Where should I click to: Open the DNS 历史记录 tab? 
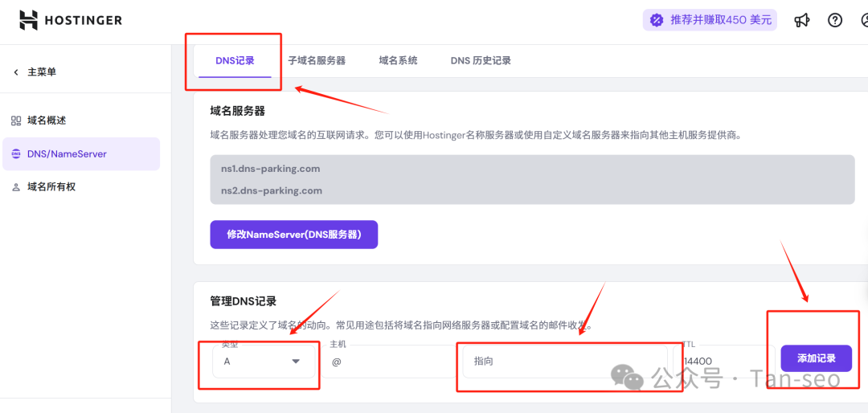tap(481, 61)
